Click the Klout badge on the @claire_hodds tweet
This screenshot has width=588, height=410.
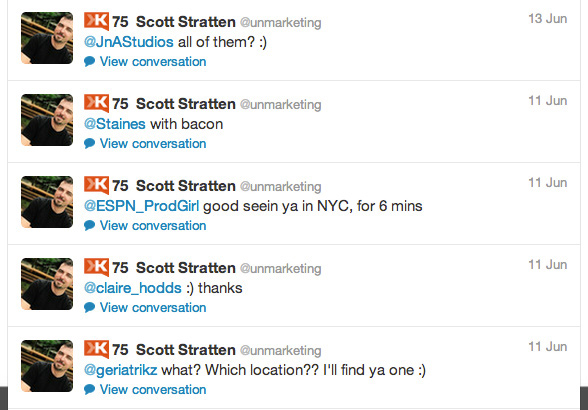pyautogui.click(x=96, y=267)
